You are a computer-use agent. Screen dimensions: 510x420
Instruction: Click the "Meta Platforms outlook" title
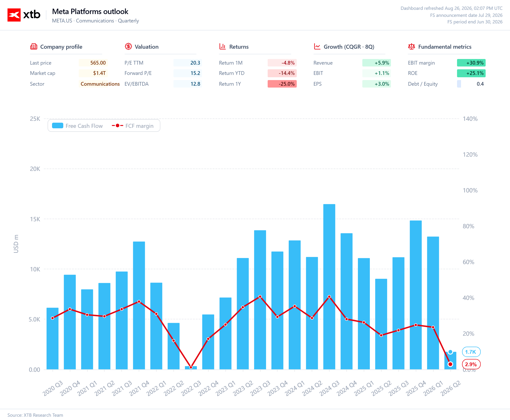pos(90,11)
